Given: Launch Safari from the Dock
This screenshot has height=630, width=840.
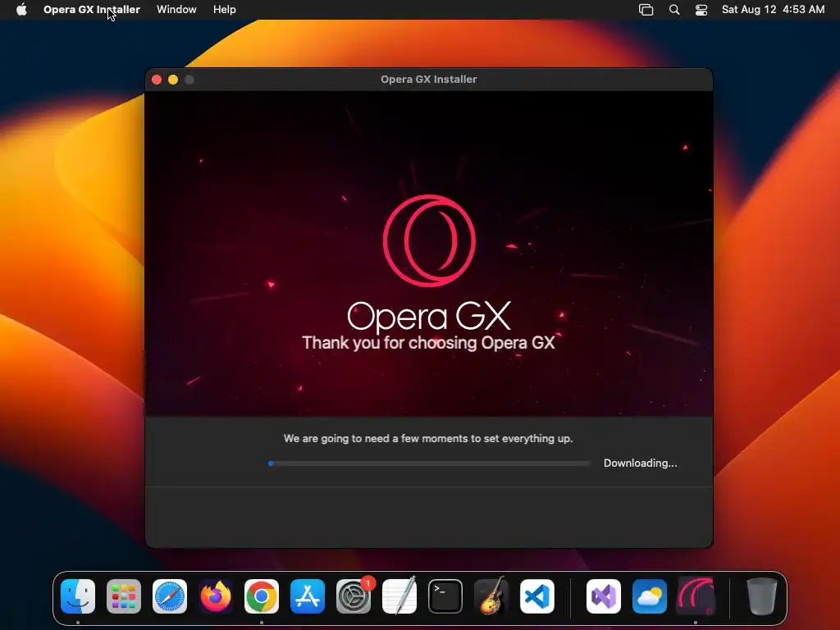Looking at the screenshot, I should tap(170, 596).
